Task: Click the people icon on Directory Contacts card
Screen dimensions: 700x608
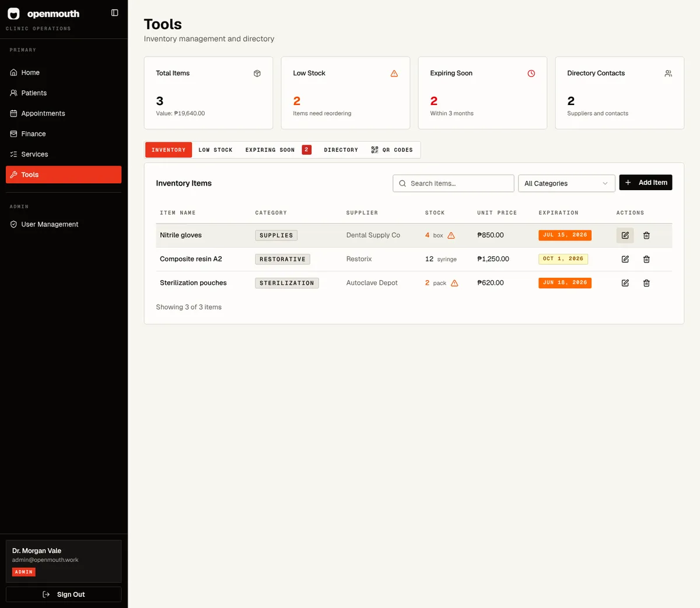Action: [x=668, y=74]
